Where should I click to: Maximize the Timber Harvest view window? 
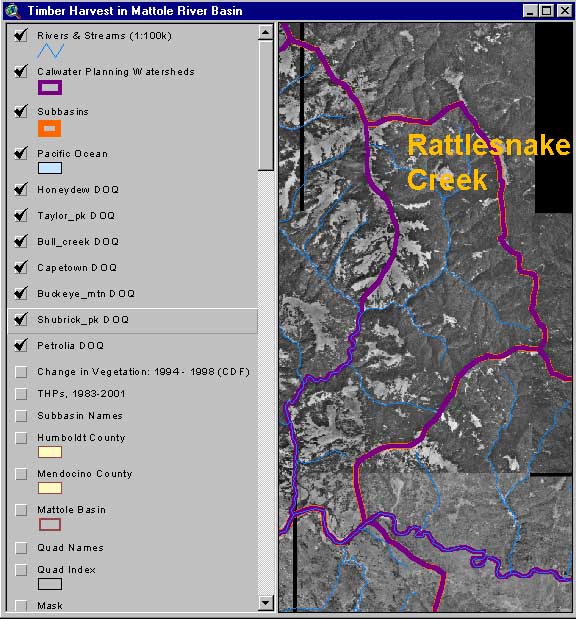[547, 11]
